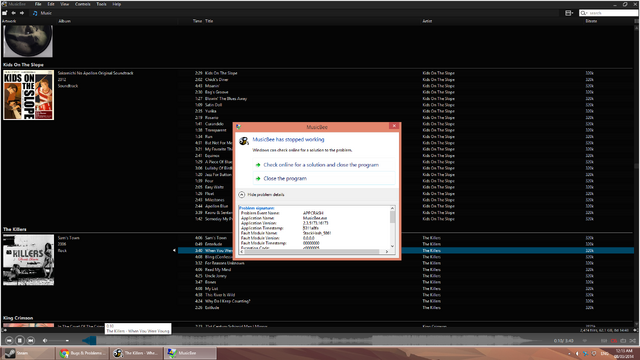Switch to MusicBee crash dialog taskbar item
640x360 pixels.
(191, 353)
